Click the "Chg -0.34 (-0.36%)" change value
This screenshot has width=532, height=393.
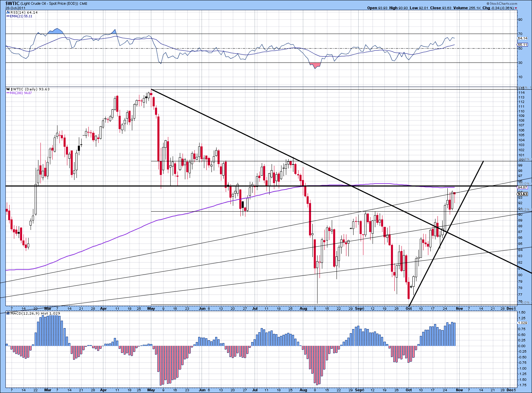(499, 8)
